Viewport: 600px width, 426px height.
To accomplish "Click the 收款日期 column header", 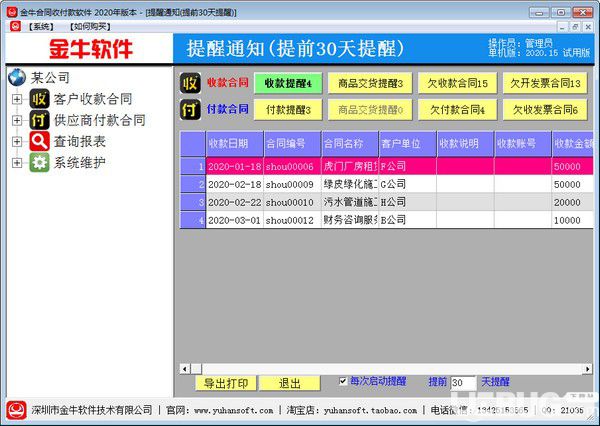I will tap(235, 144).
